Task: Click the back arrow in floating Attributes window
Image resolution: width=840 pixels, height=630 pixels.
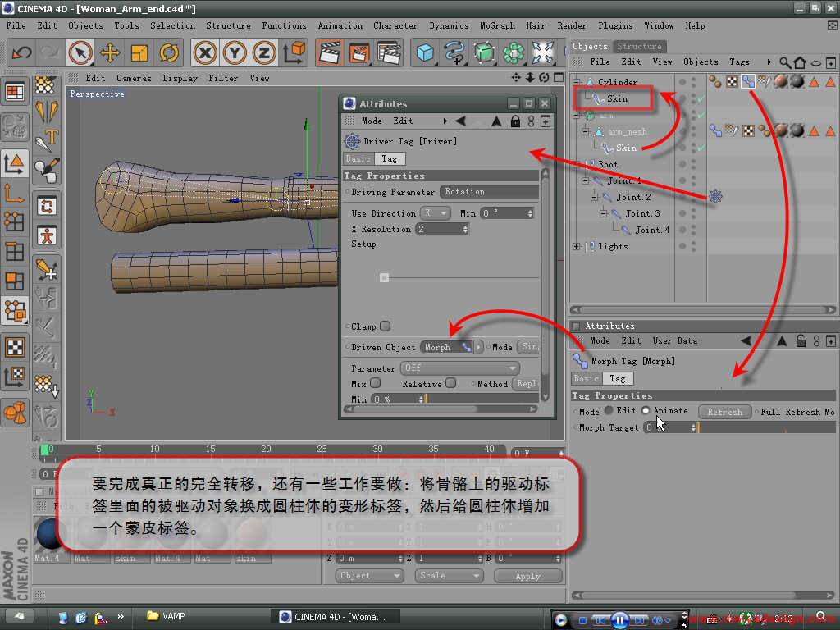Action: point(461,121)
